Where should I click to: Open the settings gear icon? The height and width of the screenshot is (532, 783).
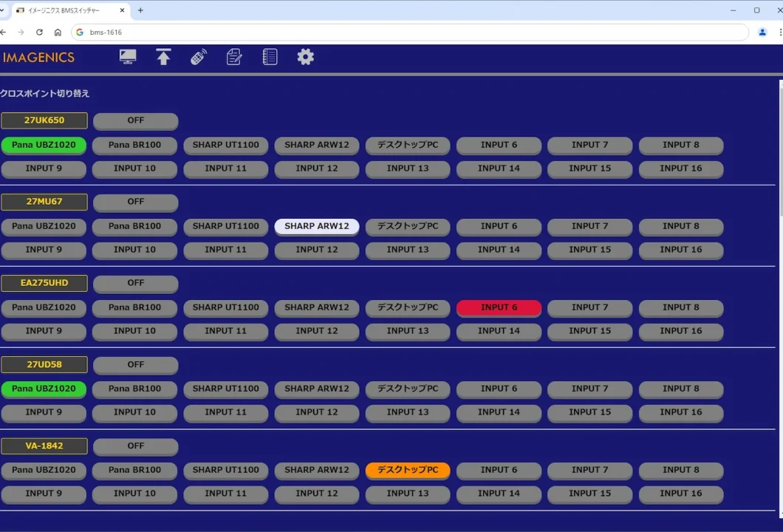tap(306, 57)
